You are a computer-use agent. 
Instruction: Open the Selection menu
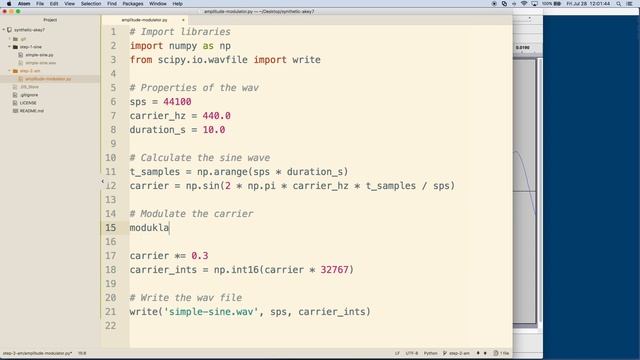point(91,4)
